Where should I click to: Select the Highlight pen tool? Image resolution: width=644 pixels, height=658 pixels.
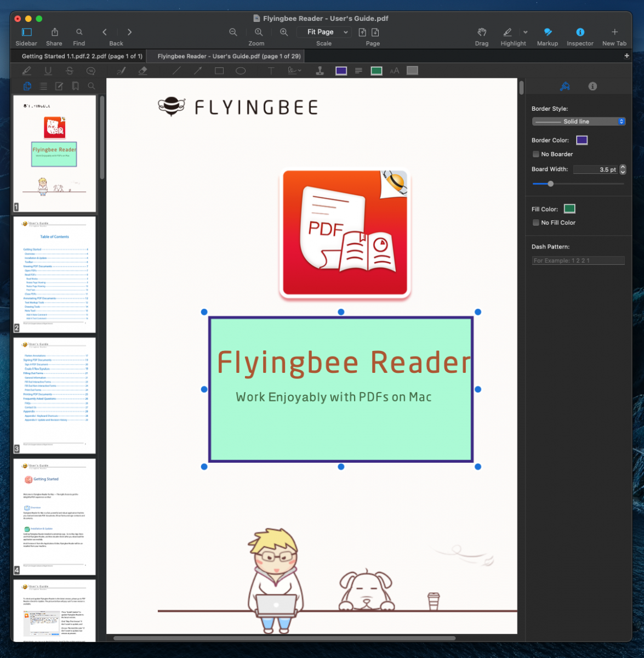pos(508,32)
